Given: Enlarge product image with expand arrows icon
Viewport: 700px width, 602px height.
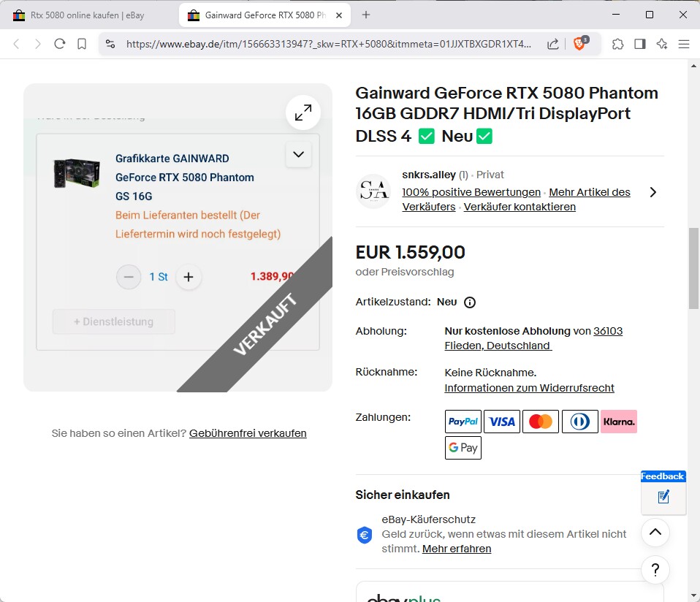Looking at the screenshot, I should click(x=303, y=113).
